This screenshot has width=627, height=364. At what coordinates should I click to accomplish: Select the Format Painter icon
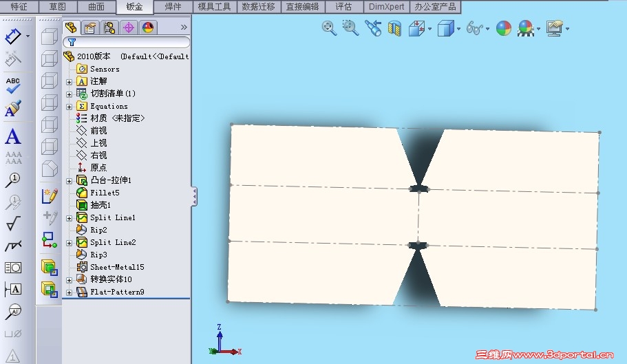(x=13, y=108)
